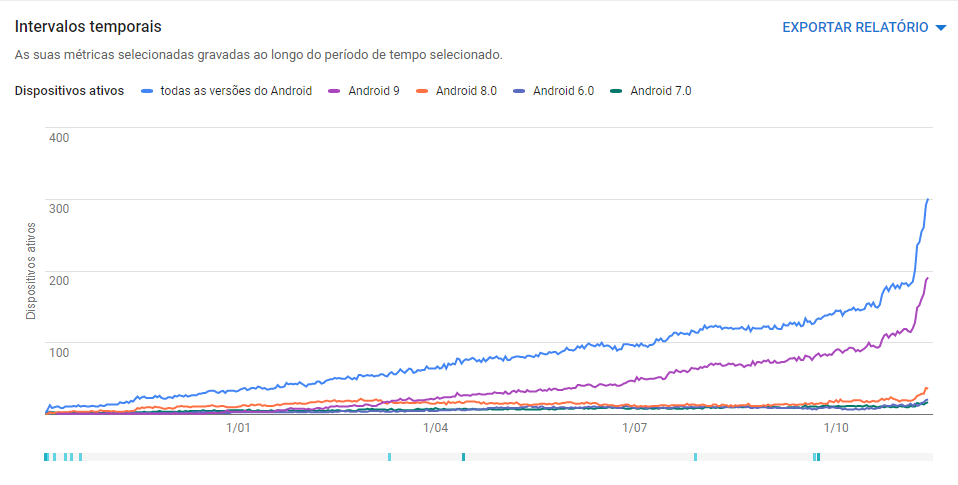Viewport: 958px width, 485px height.
Task: Click the blue line's peak near 300
Action: click(928, 200)
